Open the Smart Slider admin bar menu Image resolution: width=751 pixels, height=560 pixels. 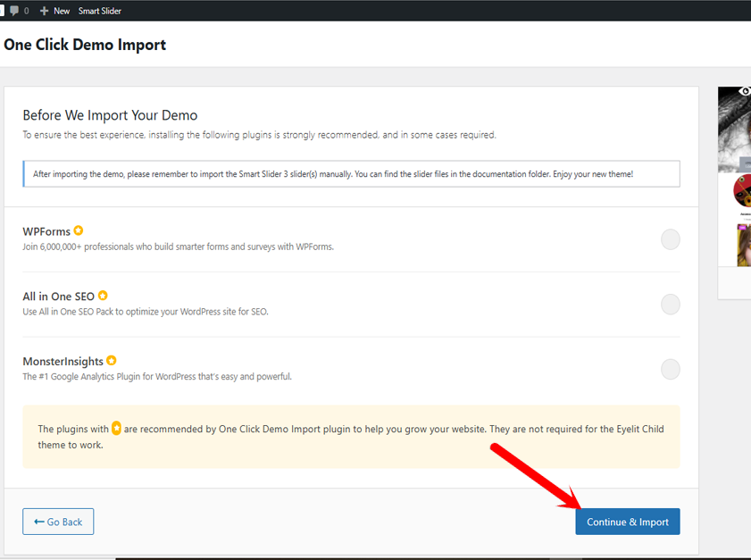[x=99, y=11]
